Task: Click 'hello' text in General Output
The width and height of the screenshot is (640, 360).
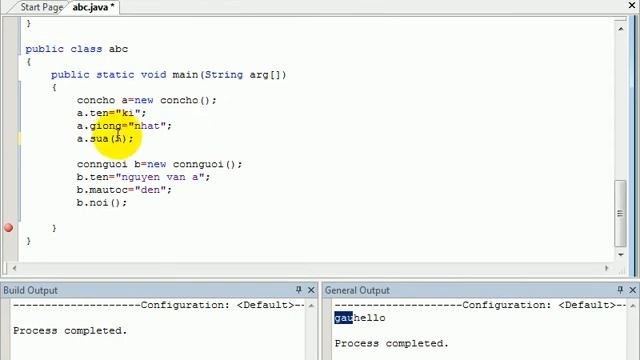Action: pyautogui.click(x=369, y=318)
